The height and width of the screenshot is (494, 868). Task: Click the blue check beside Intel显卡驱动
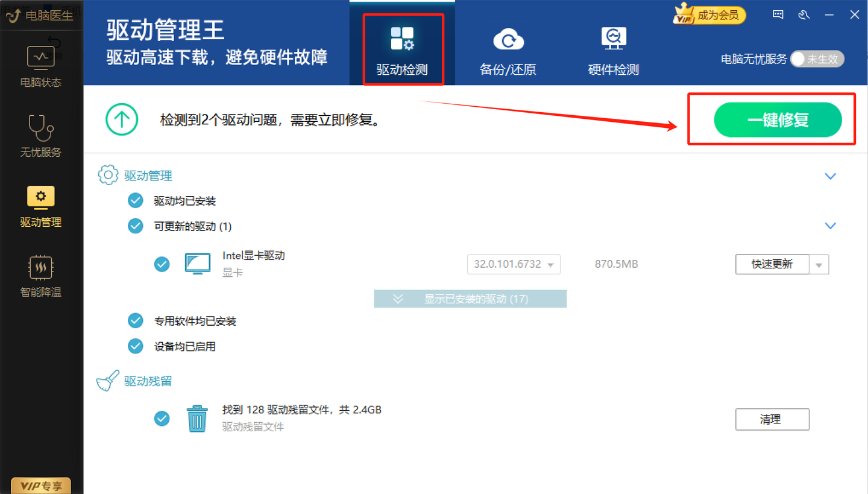[162, 264]
